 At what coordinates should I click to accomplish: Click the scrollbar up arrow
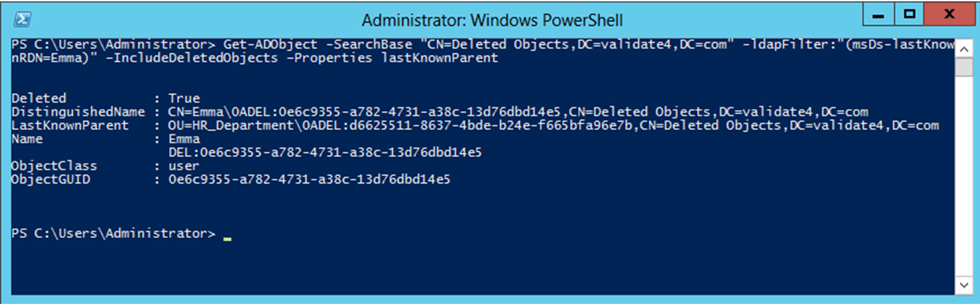[963, 45]
